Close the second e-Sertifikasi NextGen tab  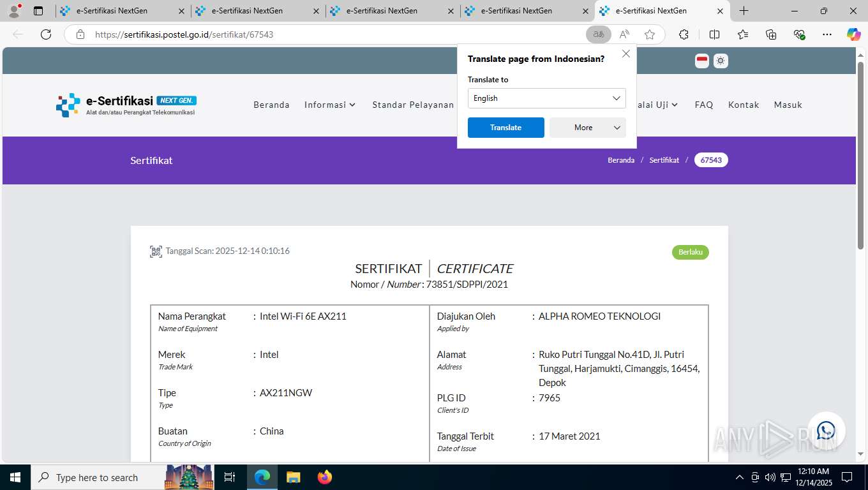[x=316, y=11]
